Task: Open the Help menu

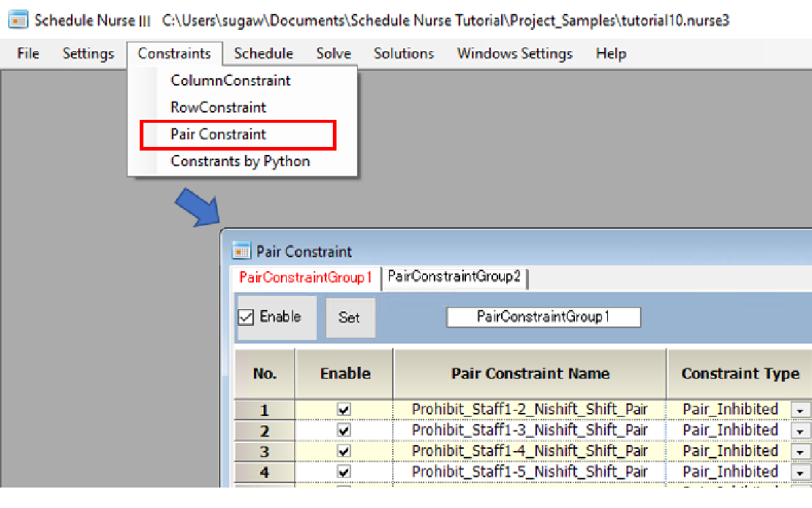Action: pyautogui.click(x=611, y=54)
